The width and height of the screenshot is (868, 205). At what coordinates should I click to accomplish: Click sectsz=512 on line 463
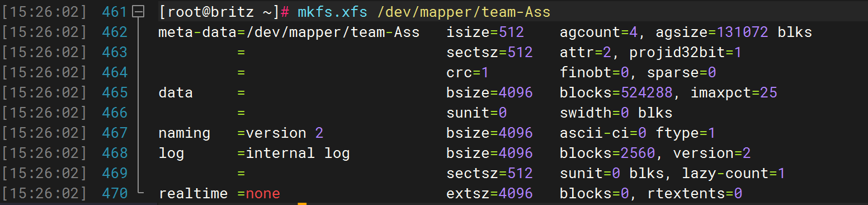489,52
